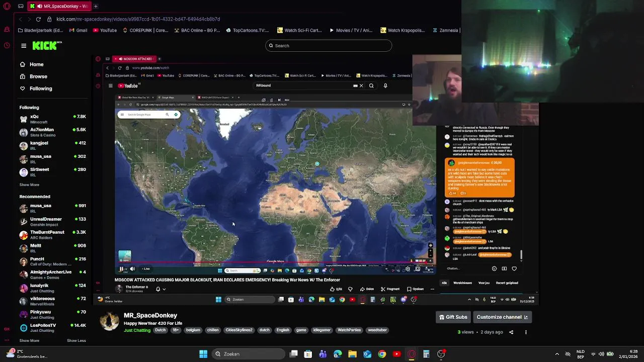The height and width of the screenshot is (362, 644).
Task: Open the video more actions ellipsis
Action: (432, 289)
